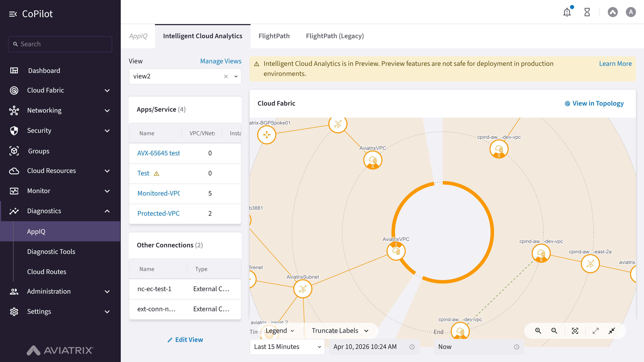Collapse the sidebar with hamburger icon
644x362 pixels.
pyautogui.click(x=13, y=14)
